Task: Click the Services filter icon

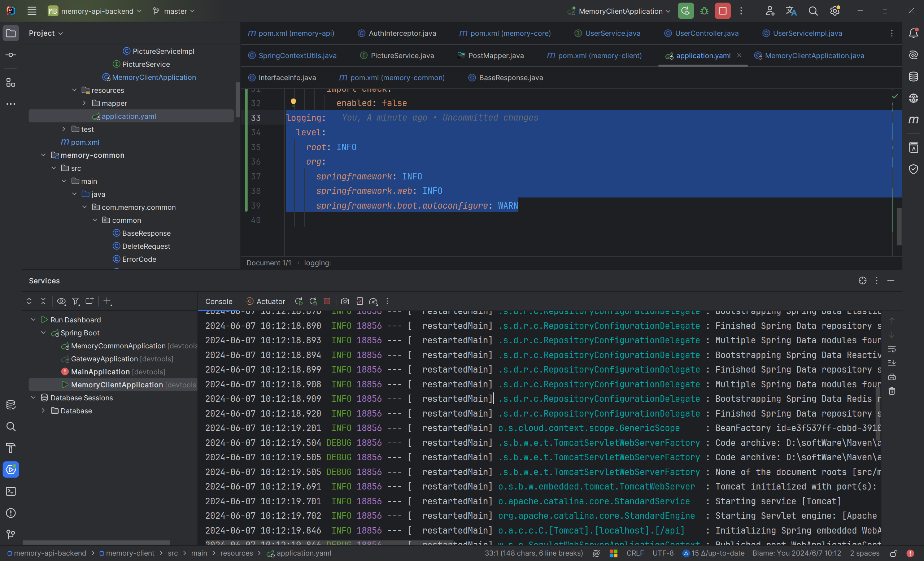Action: (x=76, y=301)
